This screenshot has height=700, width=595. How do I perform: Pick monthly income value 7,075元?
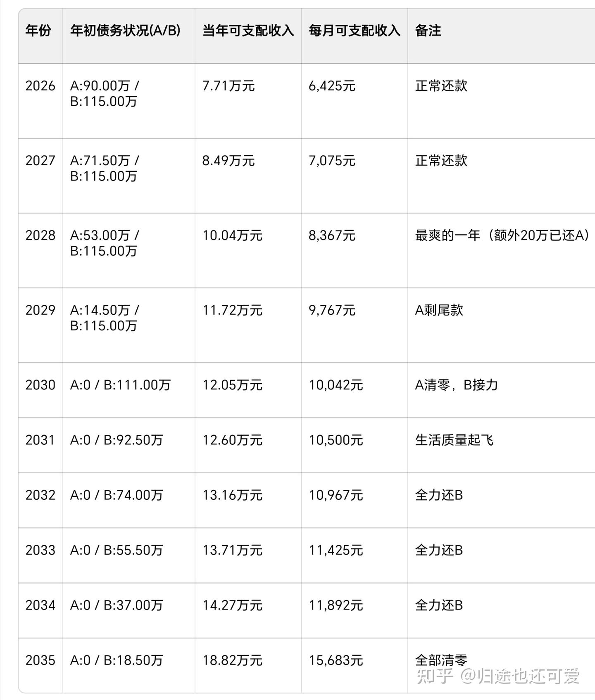[332, 161]
